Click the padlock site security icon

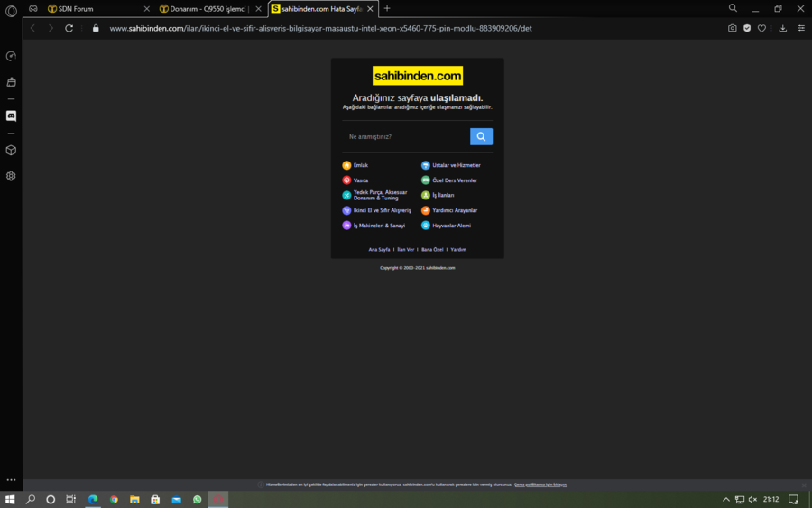[96, 29]
